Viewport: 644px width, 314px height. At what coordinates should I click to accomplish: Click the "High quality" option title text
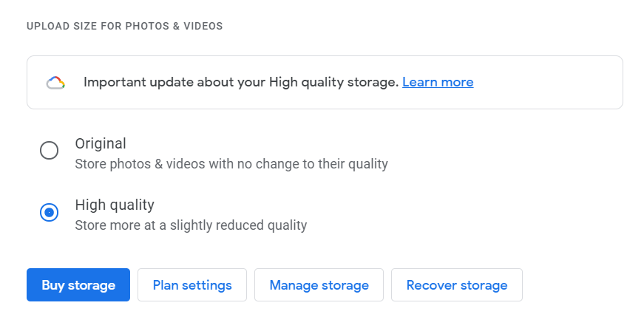115,205
